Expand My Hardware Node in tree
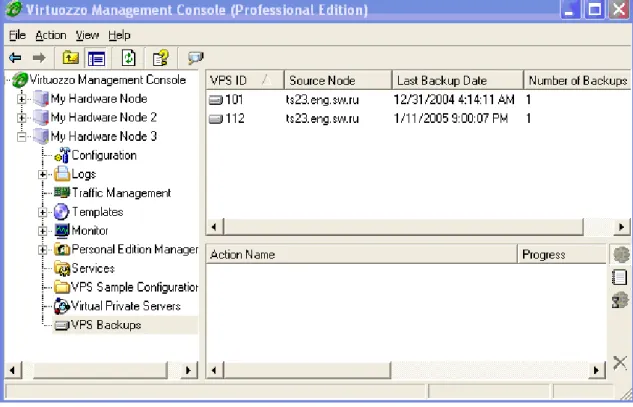The width and height of the screenshot is (633, 407). (x=21, y=99)
